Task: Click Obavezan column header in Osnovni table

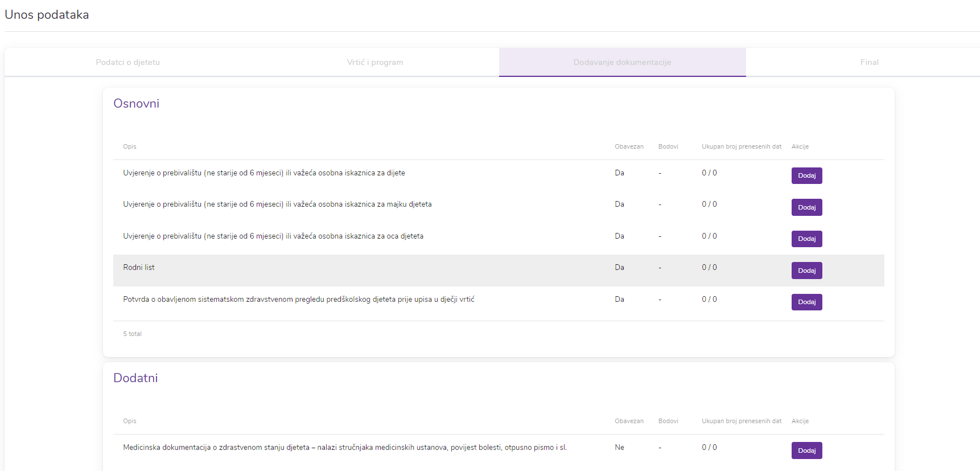Action: click(x=629, y=147)
